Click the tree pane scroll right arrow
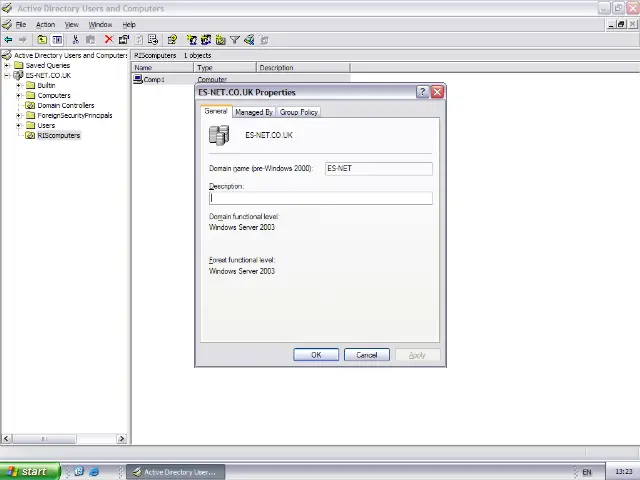Image resolution: width=640 pixels, height=480 pixels. [x=121, y=439]
